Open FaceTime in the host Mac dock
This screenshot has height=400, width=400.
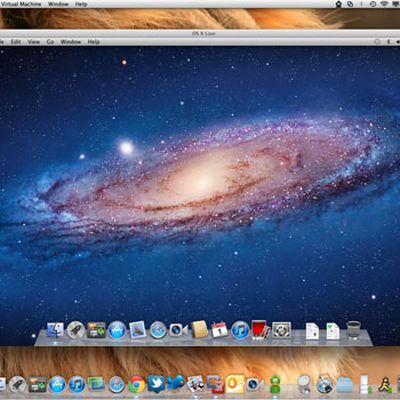255,385
